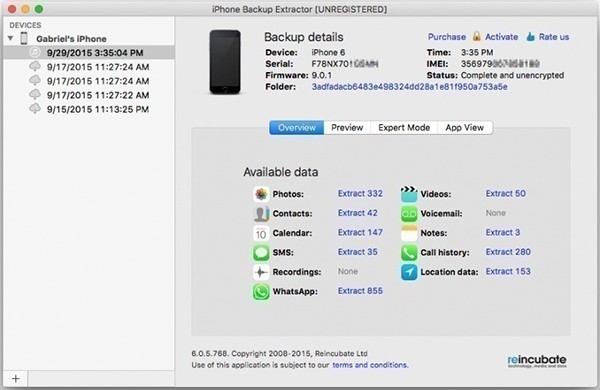Select the 9/15/2015 11:13:25 PM backup
The width and height of the screenshot is (600, 390).
click(x=89, y=109)
